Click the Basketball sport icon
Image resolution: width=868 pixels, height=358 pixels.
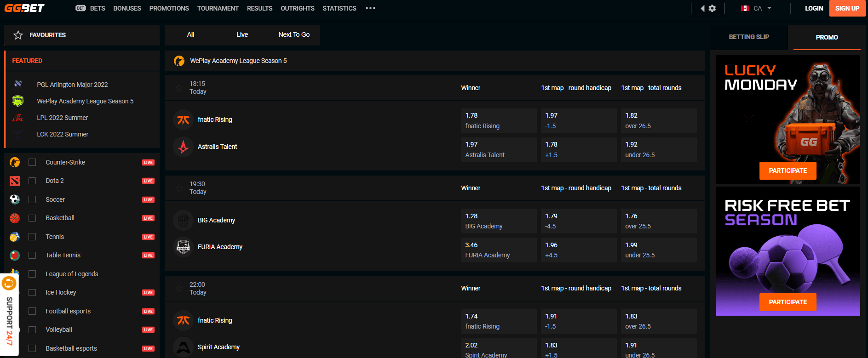15,218
